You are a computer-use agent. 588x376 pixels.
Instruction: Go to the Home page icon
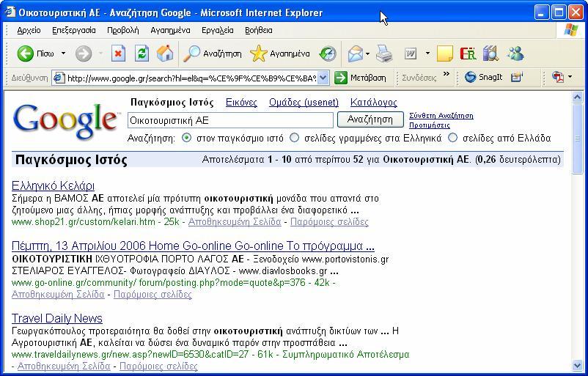coord(165,54)
